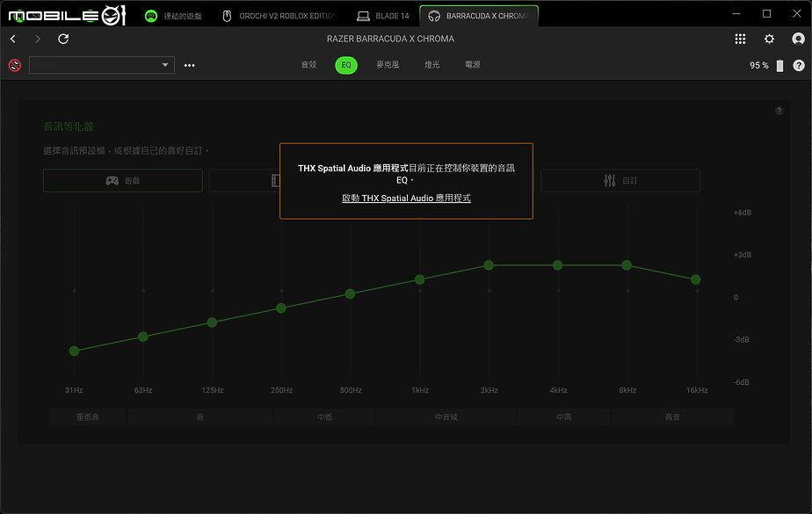This screenshot has width=812, height=514.
Task: Select the 自訂 custom EQ preset button
Action: 620,181
